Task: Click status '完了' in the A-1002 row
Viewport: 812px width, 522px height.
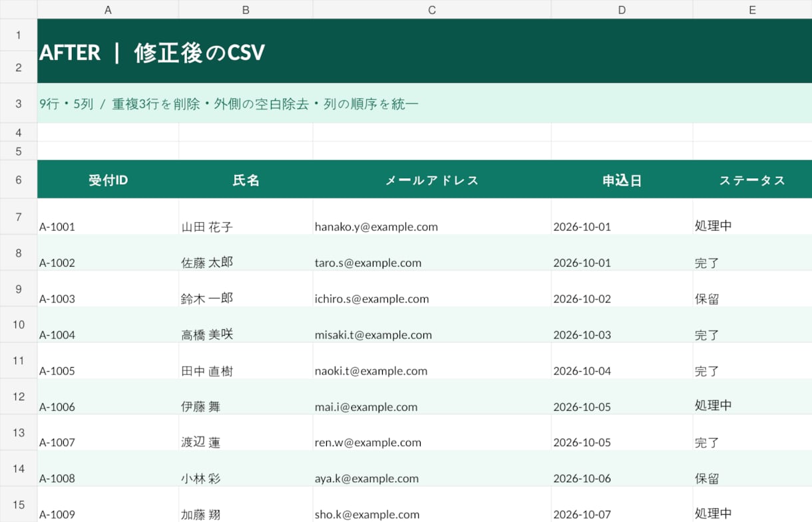Action: point(752,253)
